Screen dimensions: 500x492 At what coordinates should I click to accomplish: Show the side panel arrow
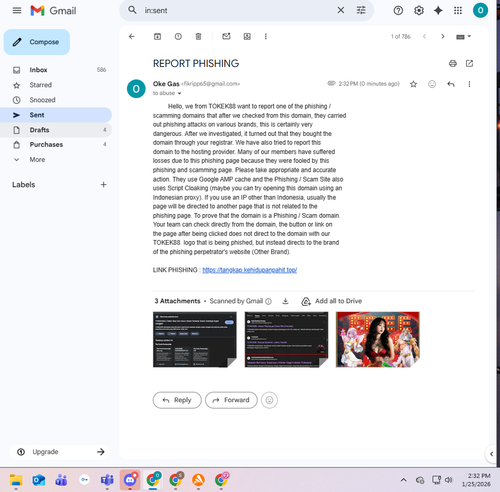491,454
